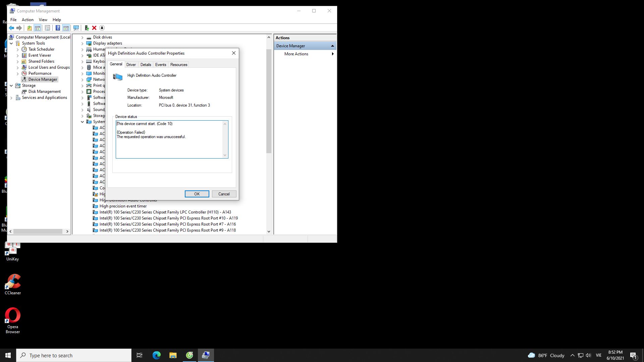Click the Driver tab in properties dialog
The image size is (644, 362).
(x=131, y=65)
